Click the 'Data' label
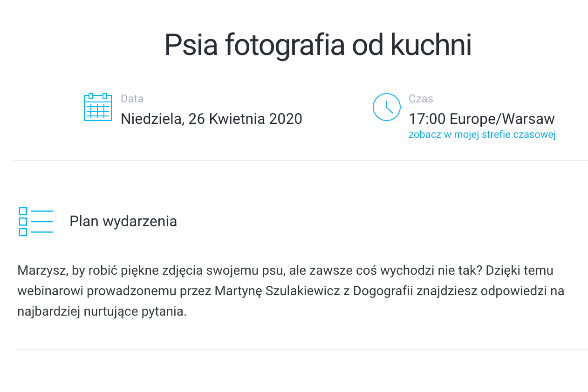 132,99
